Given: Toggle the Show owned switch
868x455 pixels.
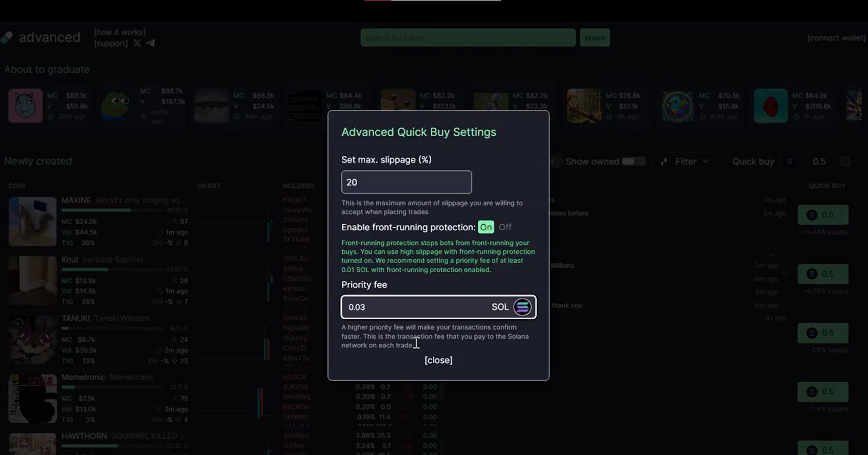Looking at the screenshot, I should point(633,161).
